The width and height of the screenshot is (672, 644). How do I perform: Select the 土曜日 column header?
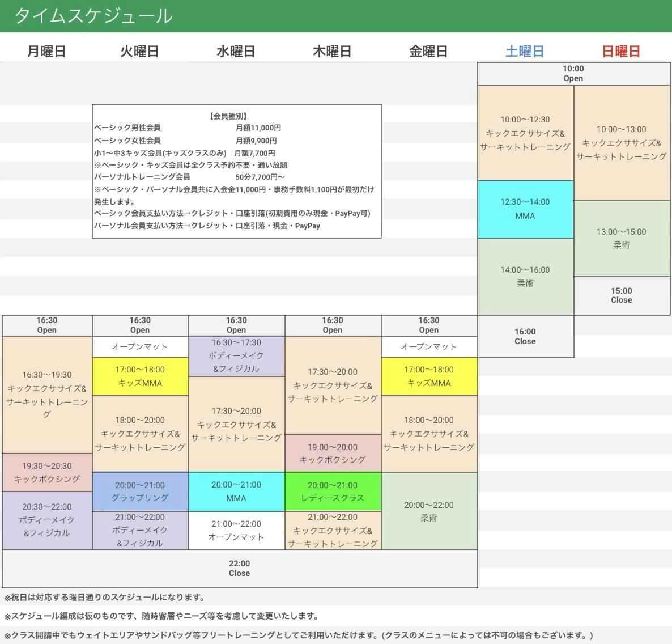(x=525, y=52)
